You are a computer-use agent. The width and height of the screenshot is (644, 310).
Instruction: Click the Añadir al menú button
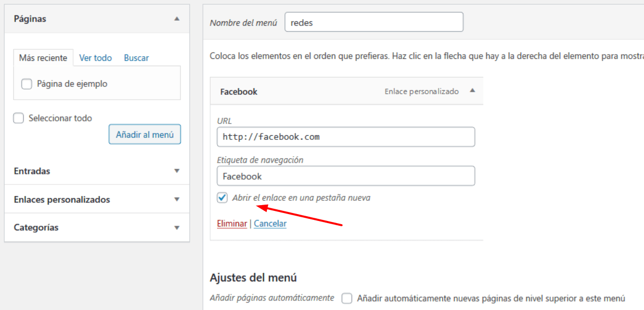(145, 135)
